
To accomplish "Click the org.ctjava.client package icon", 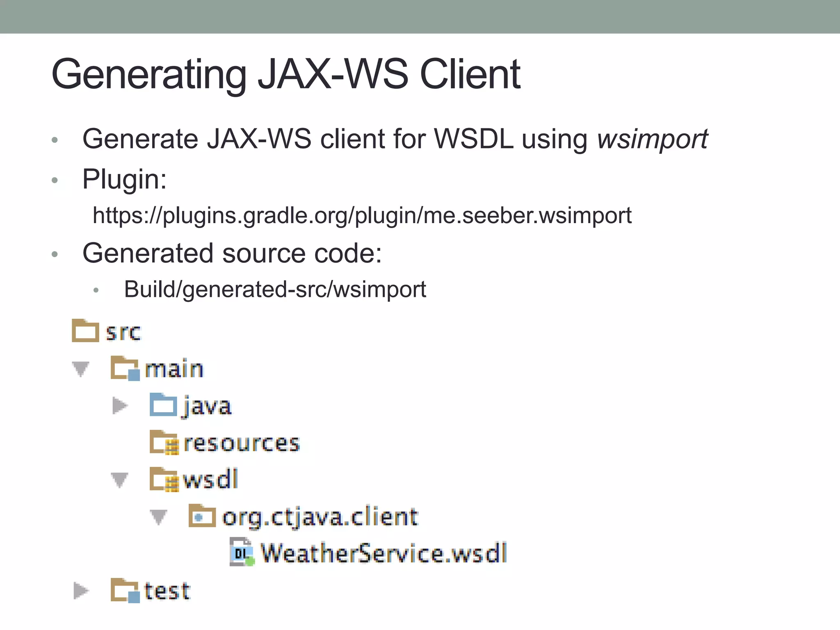I will pyautogui.click(x=202, y=516).
